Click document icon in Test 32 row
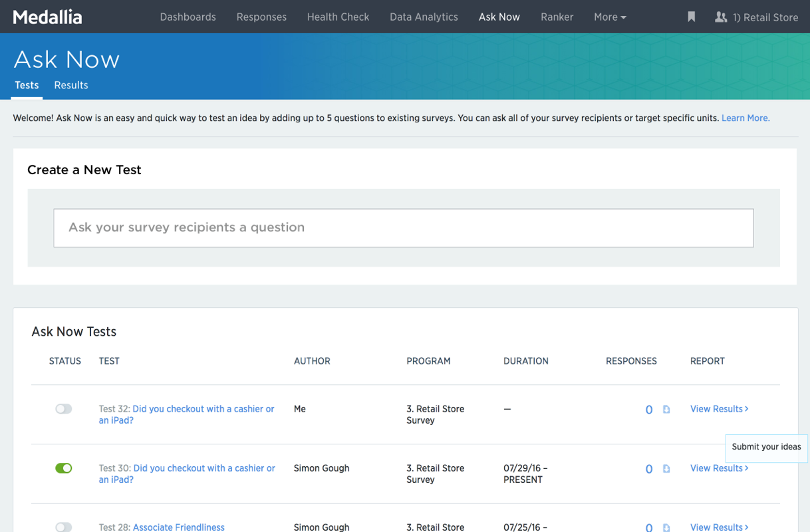The image size is (810, 532). 666,410
